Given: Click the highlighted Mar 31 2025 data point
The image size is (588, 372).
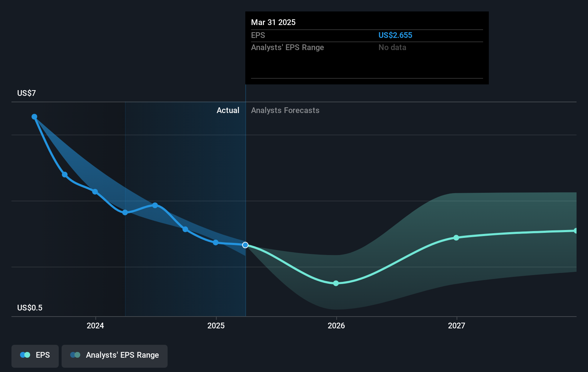Looking at the screenshot, I should (245, 245).
